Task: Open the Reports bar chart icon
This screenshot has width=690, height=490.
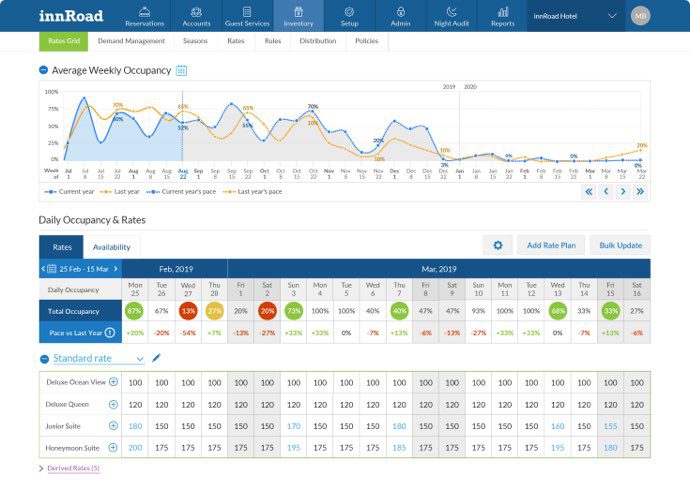Action: [503, 12]
